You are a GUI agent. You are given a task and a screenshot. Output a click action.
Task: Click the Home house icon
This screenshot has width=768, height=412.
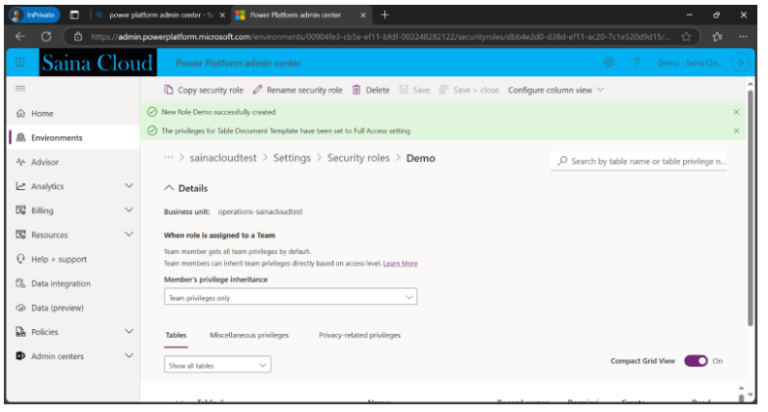(x=21, y=113)
